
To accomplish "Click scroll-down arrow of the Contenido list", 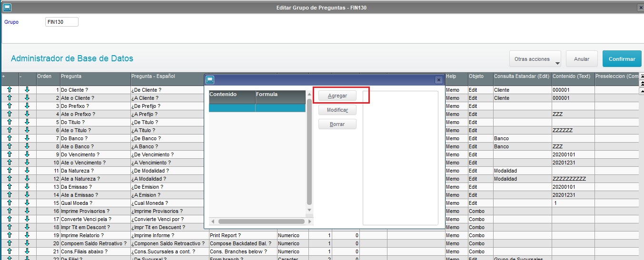I will click(309, 210).
